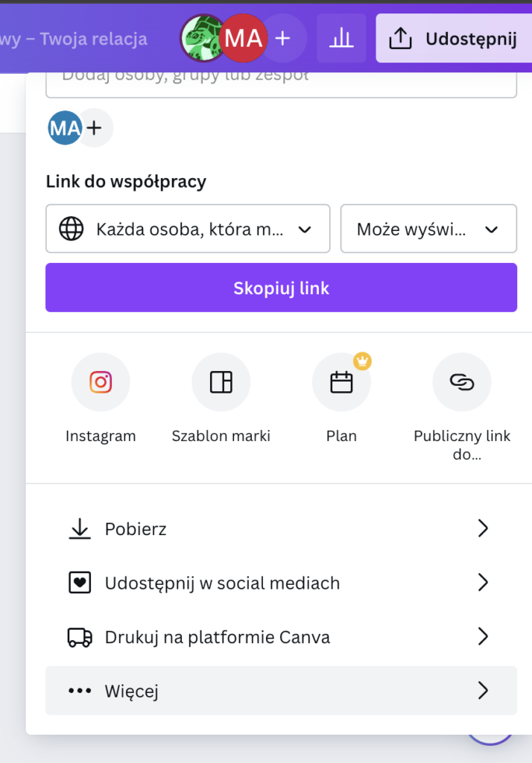Click the red MA avatar in header
The image size is (532, 763).
pos(244,38)
